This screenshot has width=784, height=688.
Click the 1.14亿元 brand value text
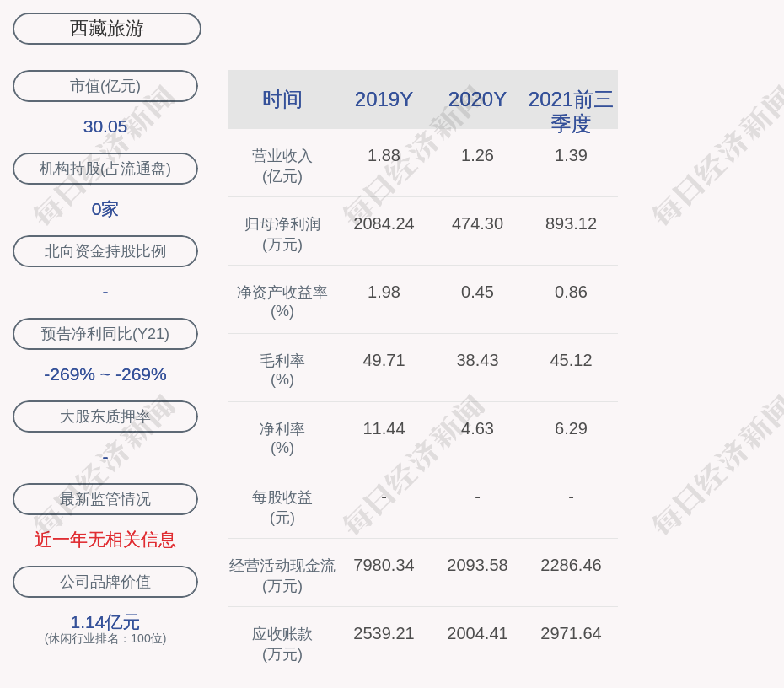[x=105, y=622]
